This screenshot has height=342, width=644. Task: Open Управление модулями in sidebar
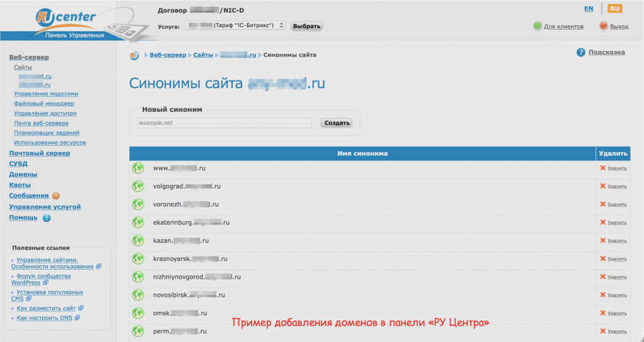point(46,94)
